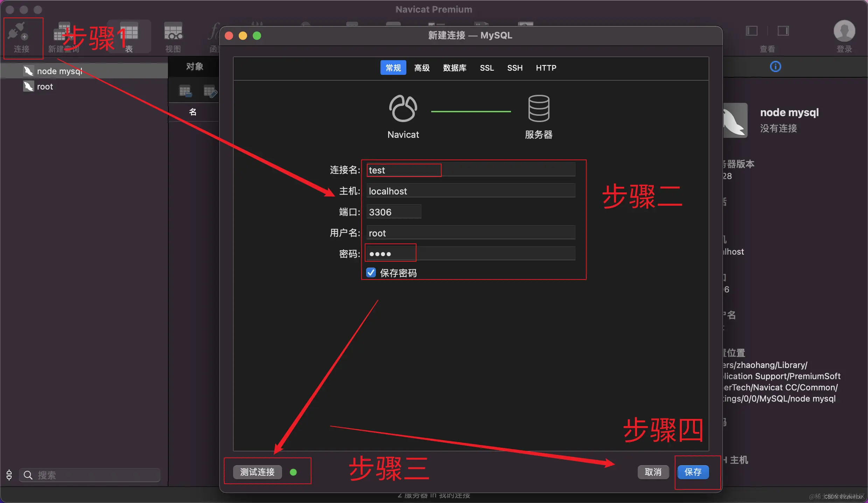Select the 高级 tab
Viewport: 868px width, 503px height.
tap(422, 68)
